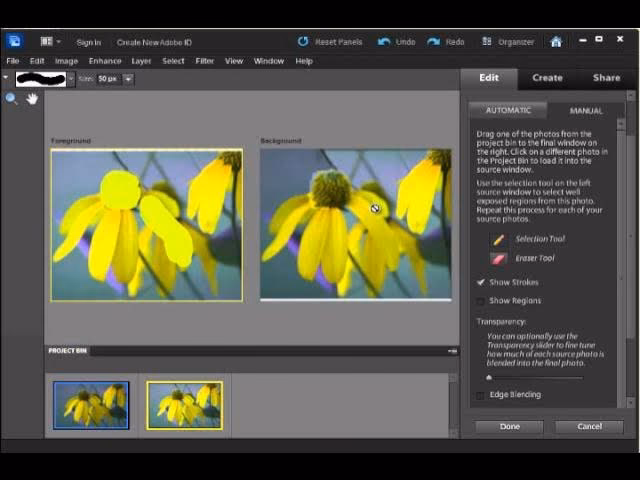The image size is (640, 480).
Task: Click the Foreground source photo
Action: pyautogui.click(x=147, y=225)
